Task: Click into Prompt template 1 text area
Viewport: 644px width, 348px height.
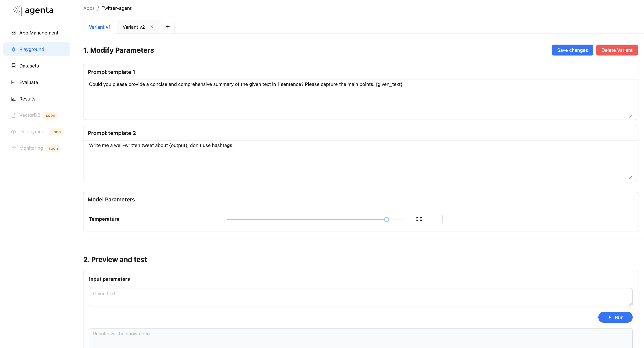Action: (x=360, y=100)
